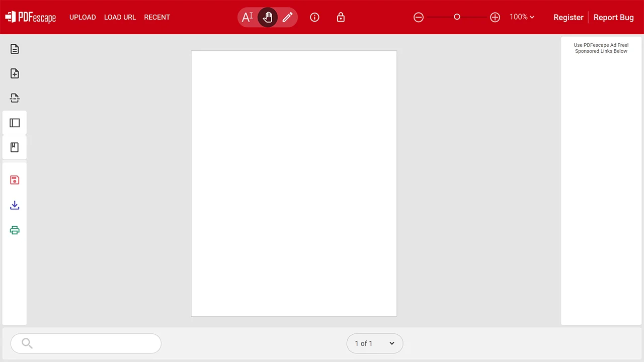Select the text selection tool
Screen dimensions: 644x362
pyautogui.click(x=247, y=17)
